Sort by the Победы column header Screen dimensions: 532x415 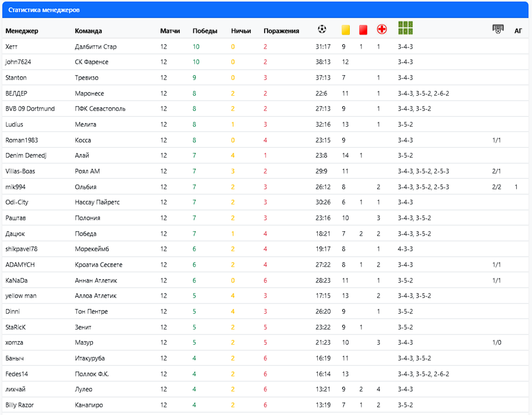(205, 31)
